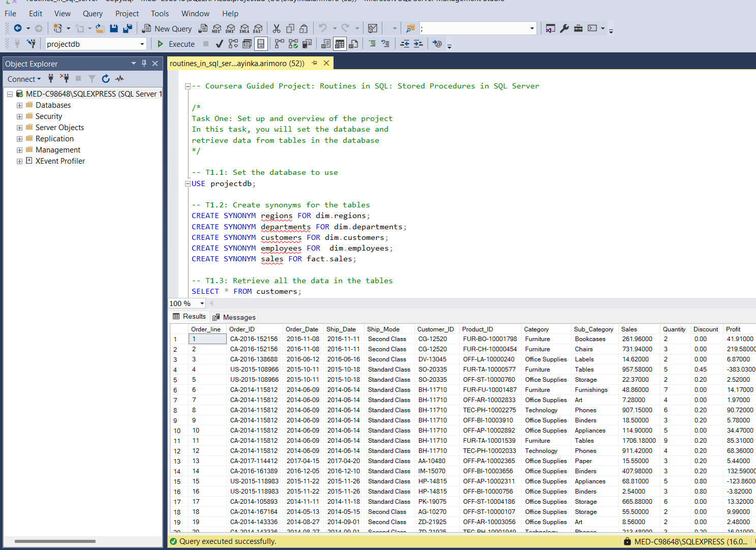Click the MDX query icon
Screen dimensions: 756x550
pos(217,28)
